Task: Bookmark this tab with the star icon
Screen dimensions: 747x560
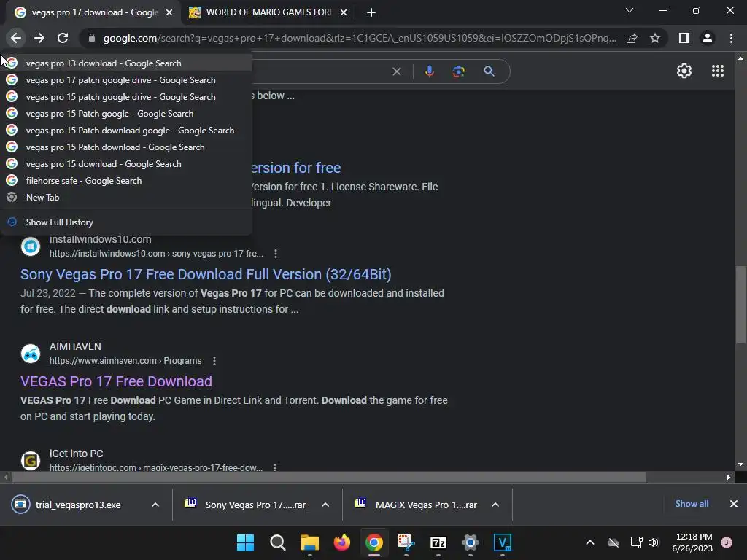Action: click(655, 38)
